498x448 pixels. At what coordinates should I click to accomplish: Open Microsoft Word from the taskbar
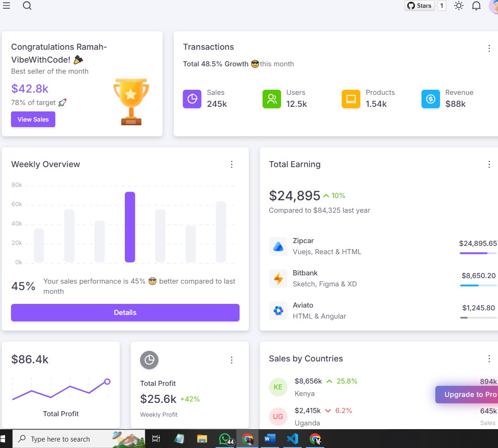270,439
